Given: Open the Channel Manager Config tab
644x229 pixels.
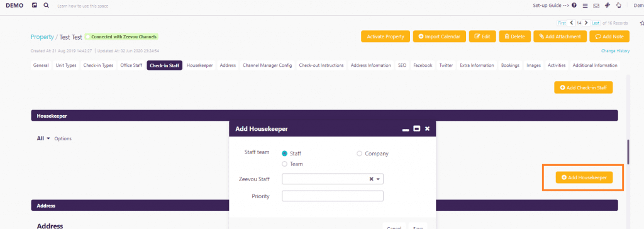Looking at the screenshot, I should click(x=267, y=65).
